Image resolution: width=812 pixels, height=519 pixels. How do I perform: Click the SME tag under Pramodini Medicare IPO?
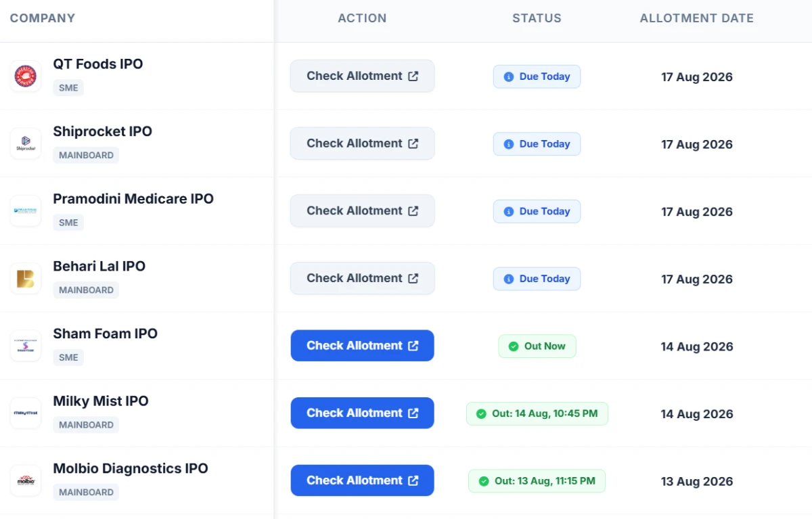pos(68,223)
